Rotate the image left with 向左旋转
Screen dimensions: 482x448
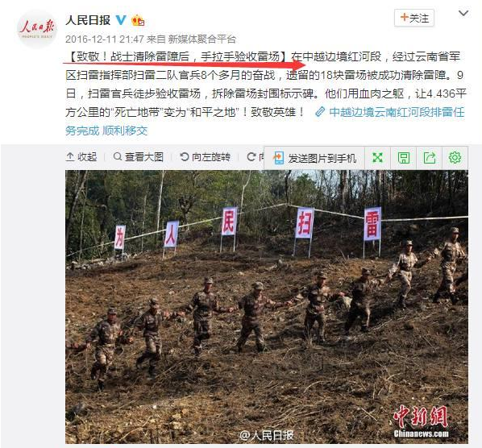pyautogui.click(x=205, y=157)
